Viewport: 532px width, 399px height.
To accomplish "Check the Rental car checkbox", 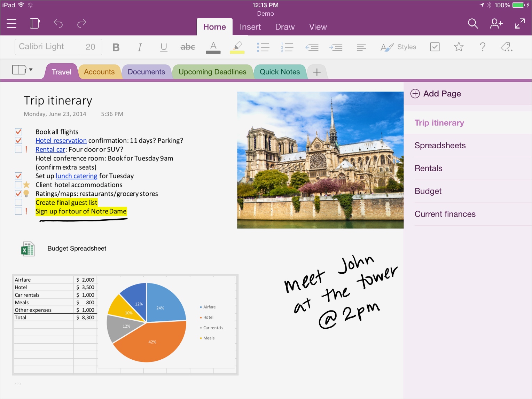I will point(18,149).
